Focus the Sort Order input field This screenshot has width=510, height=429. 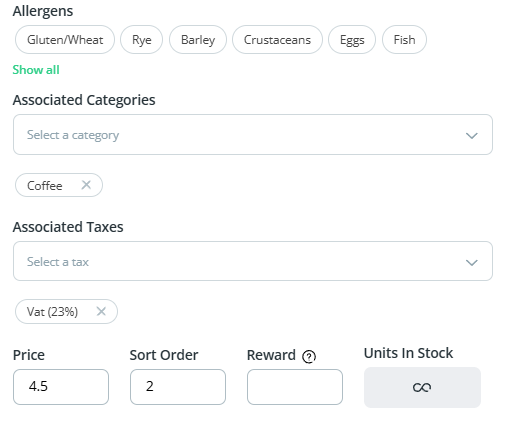(x=178, y=387)
